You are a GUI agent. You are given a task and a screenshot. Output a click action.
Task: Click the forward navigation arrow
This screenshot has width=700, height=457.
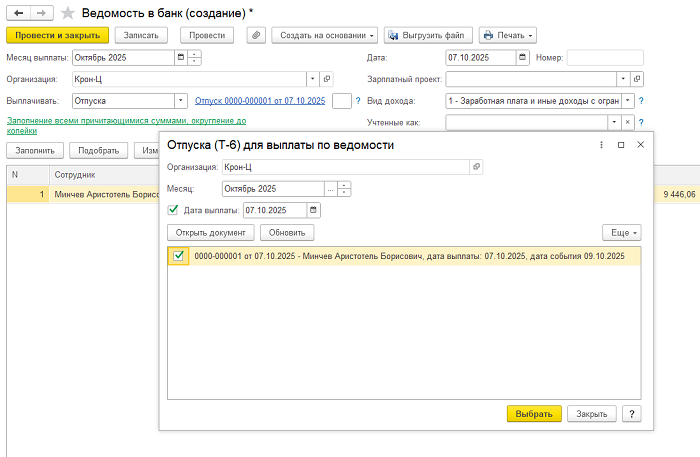[x=42, y=12]
